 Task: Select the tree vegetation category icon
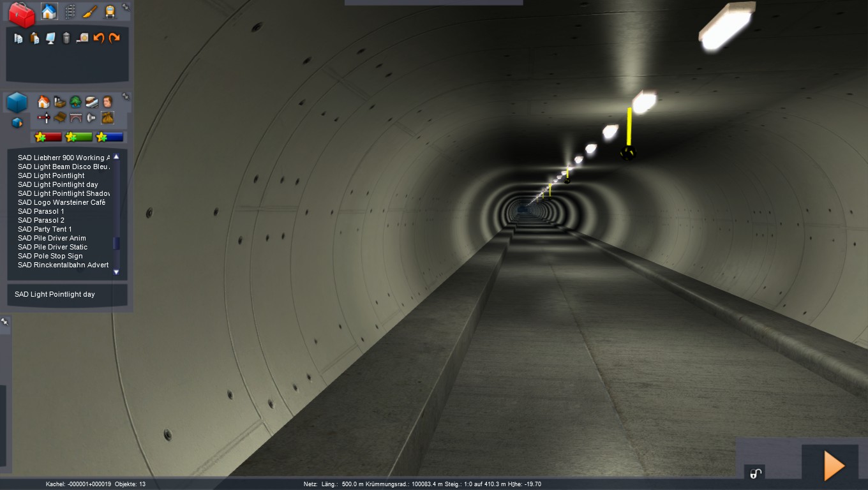click(75, 102)
